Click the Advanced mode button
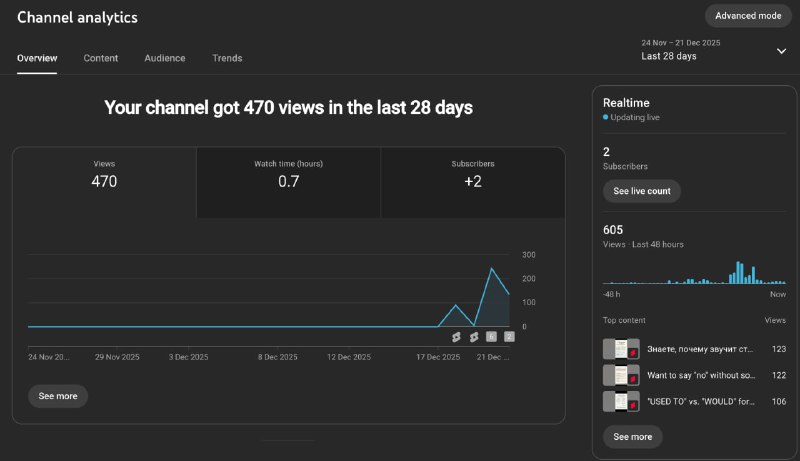 (x=748, y=16)
